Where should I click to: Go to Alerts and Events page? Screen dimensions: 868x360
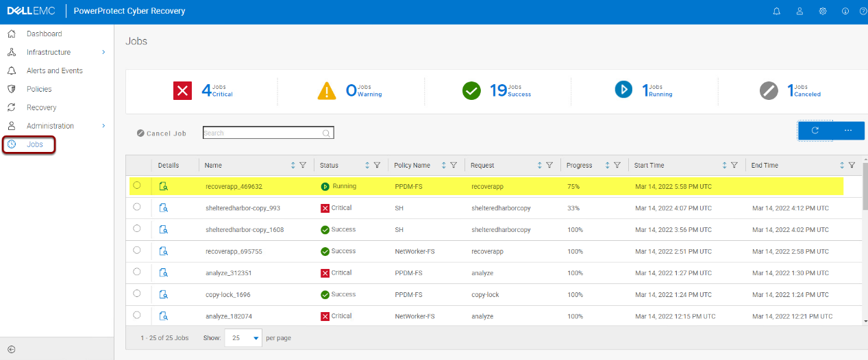click(54, 70)
